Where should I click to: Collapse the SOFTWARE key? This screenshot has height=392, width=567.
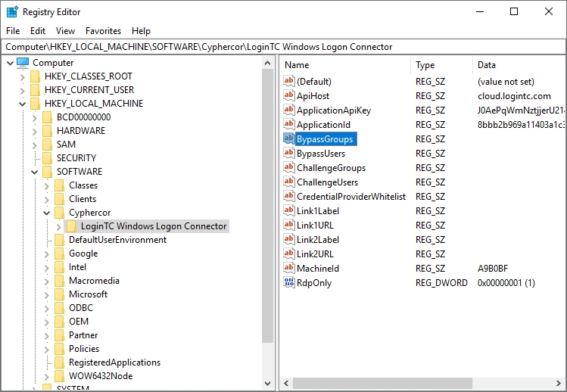35,172
